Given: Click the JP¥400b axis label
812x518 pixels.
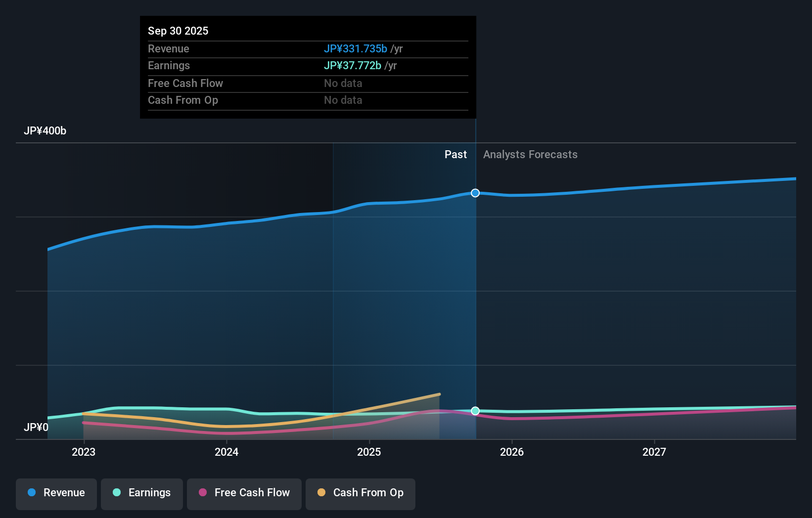Looking at the screenshot, I should tap(45, 131).
